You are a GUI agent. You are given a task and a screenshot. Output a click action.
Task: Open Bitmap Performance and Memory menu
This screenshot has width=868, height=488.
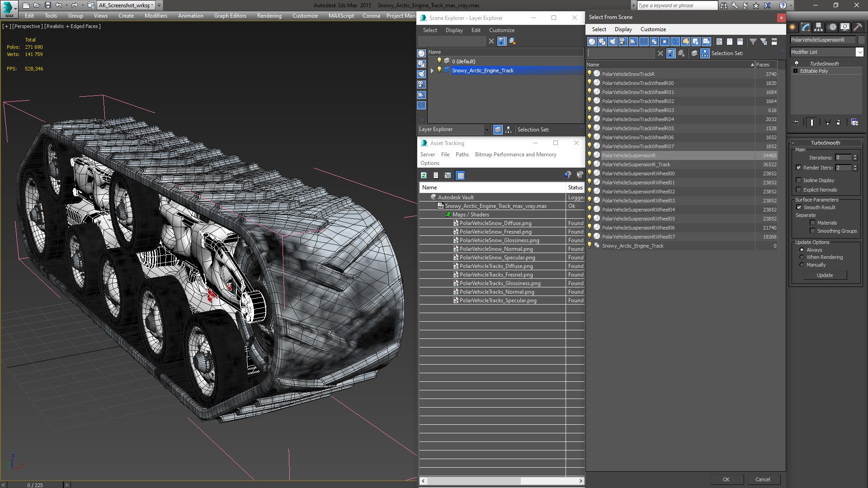[x=515, y=155]
